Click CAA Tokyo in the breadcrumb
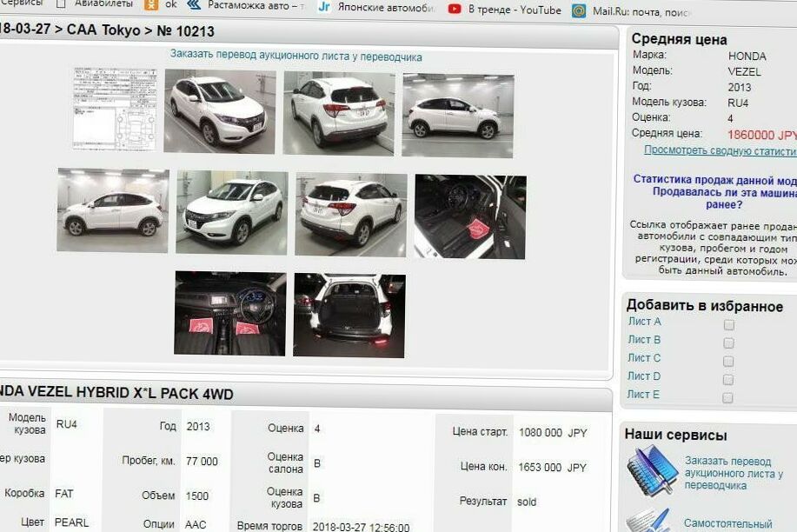The image size is (797, 532). [x=103, y=30]
